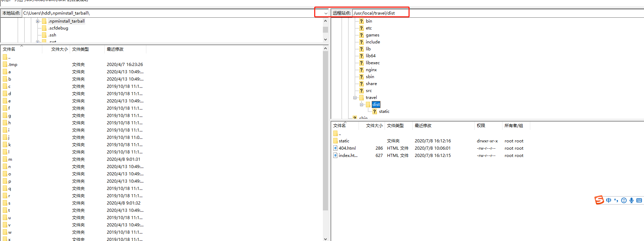Screen dimensions: 644x241
Task: Click the .tmp folder icon in local list
Action: pos(5,64)
